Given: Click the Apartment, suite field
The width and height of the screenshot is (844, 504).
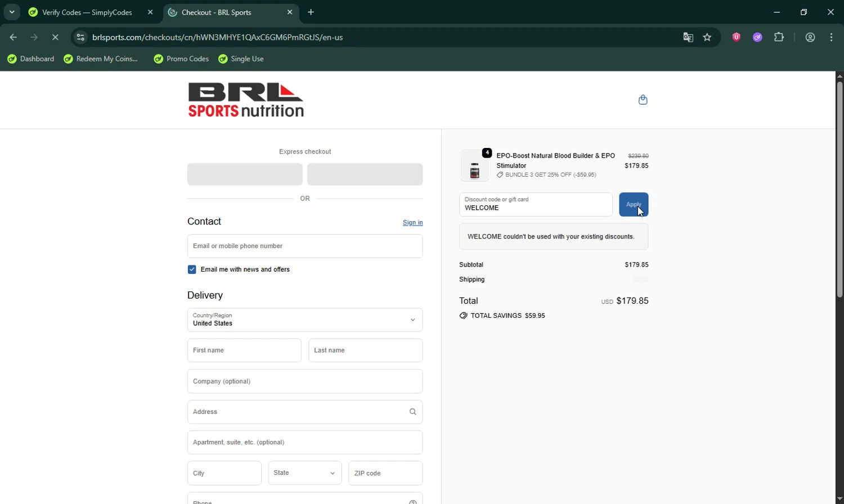Looking at the screenshot, I should (305, 442).
